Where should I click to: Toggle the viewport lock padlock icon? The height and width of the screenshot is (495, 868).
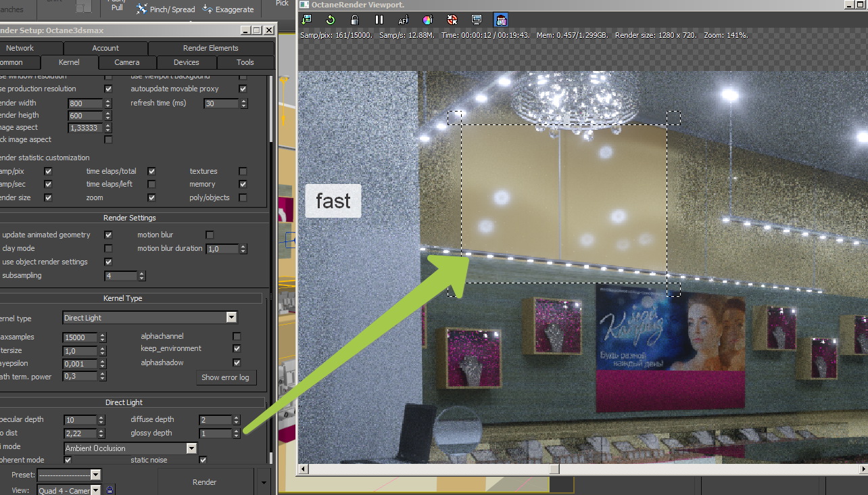click(x=355, y=20)
